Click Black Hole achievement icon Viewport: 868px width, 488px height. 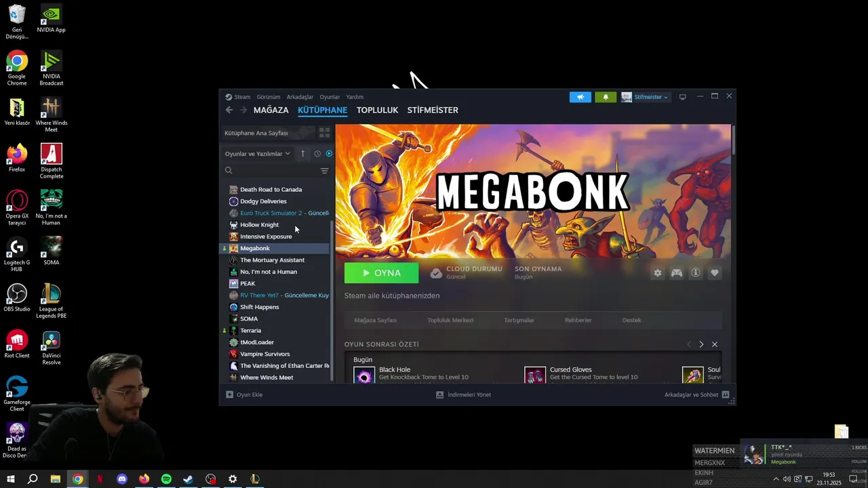click(x=364, y=375)
